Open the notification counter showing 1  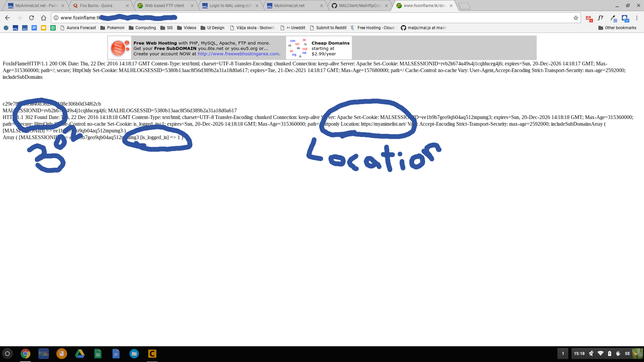coord(563,353)
